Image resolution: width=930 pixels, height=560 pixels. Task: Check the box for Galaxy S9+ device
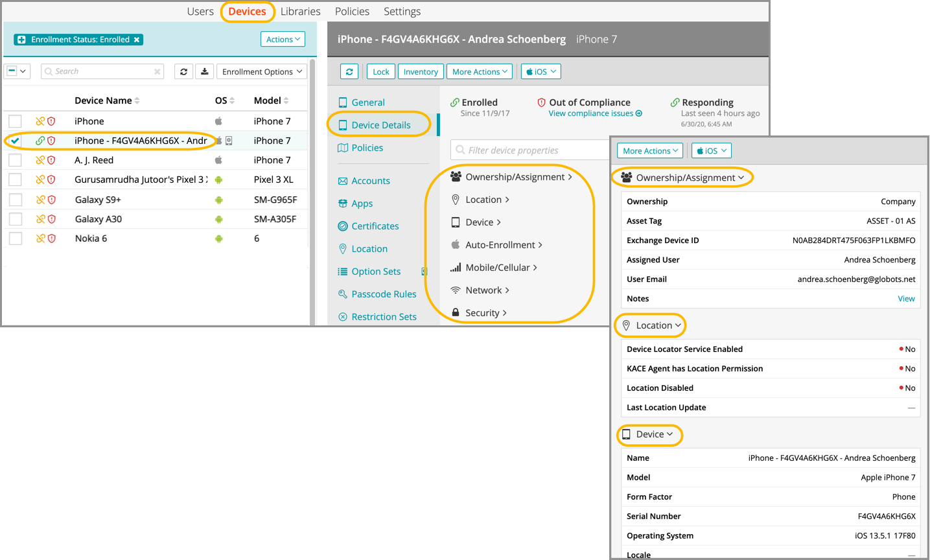pyautogui.click(x=16, y=200)
